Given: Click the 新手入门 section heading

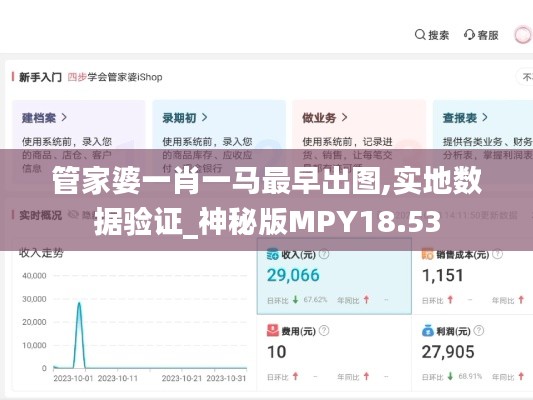Looking at the screenshot, I should [x=40, y=77].
